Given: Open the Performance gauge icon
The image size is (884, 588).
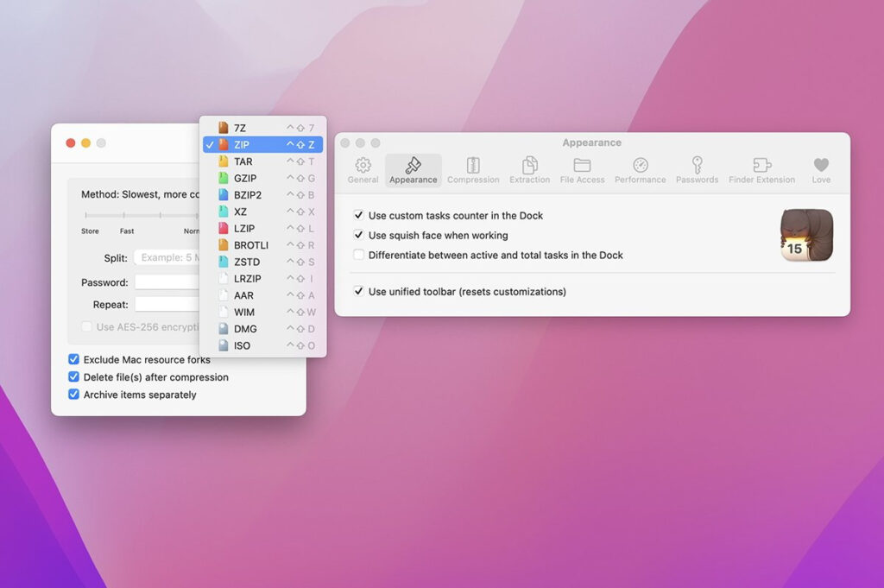Looking at the screenshot, I should click(x=640, y=166).
